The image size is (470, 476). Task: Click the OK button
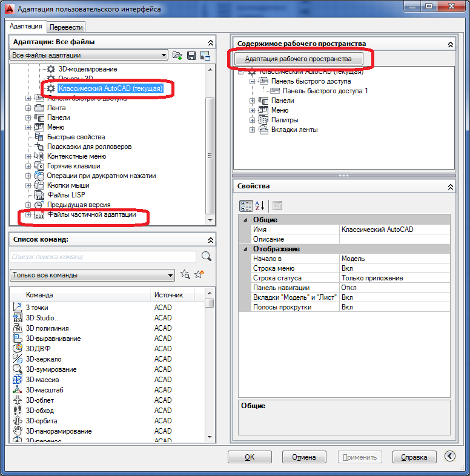pos(250,457)
